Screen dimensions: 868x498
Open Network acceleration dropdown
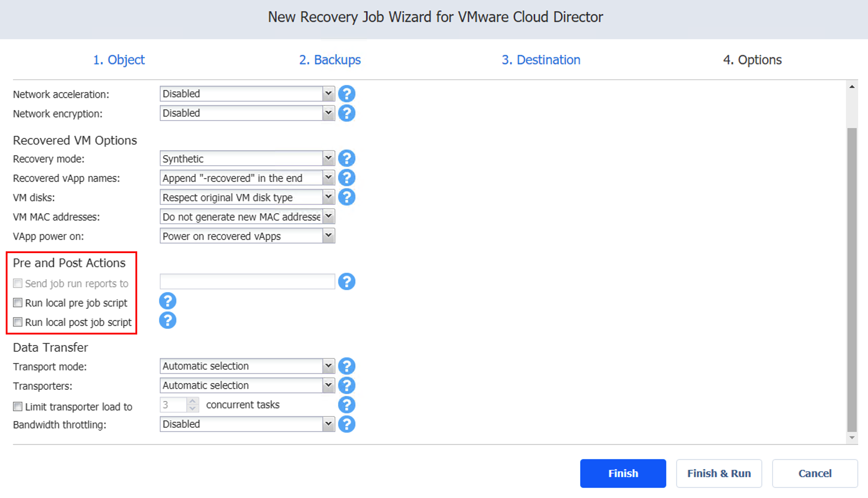pyautogui.click(x=247, y=94)
